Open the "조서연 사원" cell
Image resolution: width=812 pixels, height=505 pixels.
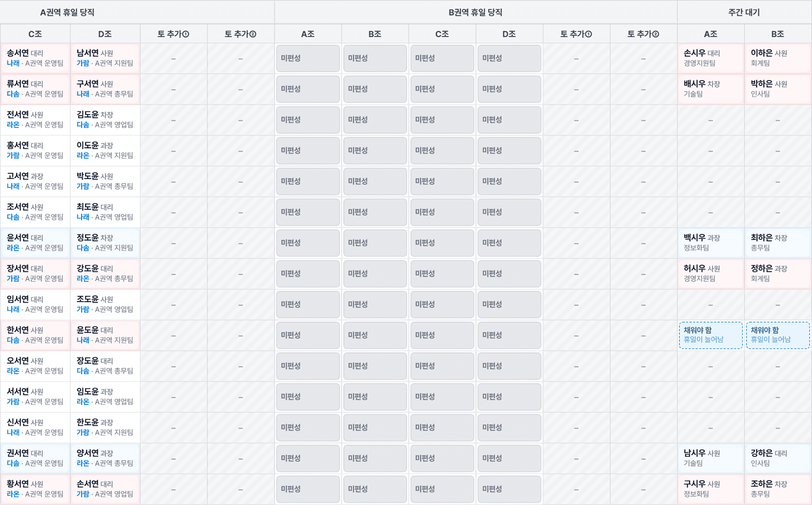35,212
